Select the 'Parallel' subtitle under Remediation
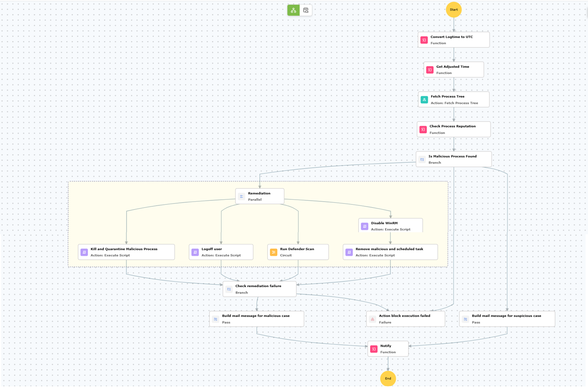The image size is (588, 388). point(255,200)
